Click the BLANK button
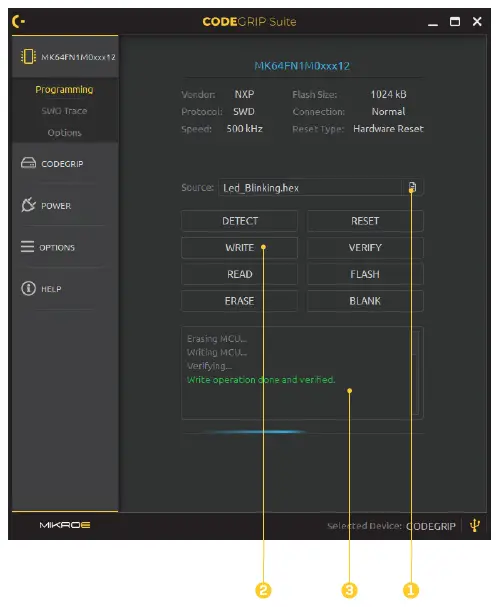The height and width of the screenshot is (607, 498). (x=365, y=301)
